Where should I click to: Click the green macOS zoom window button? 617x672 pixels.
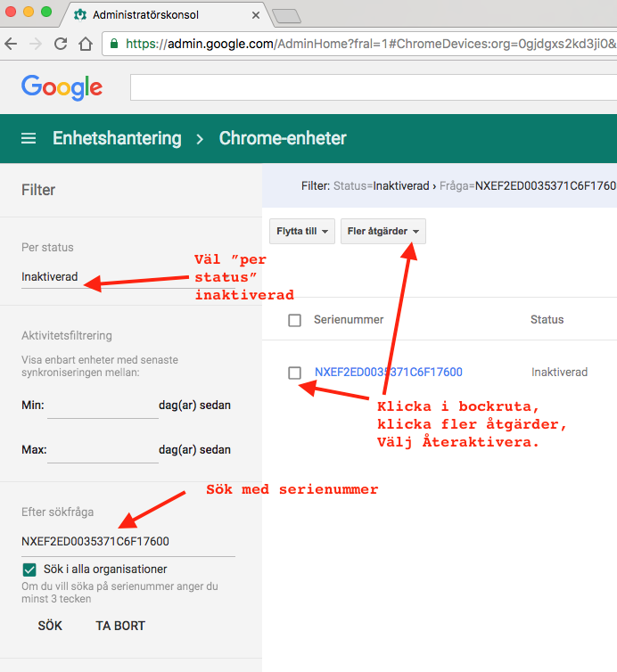[x=45, y=12]
